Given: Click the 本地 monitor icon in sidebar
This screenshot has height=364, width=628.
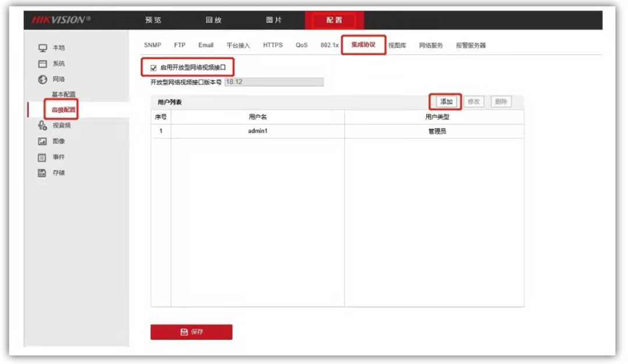Looking at the screenshot, I should pos(42,48).
